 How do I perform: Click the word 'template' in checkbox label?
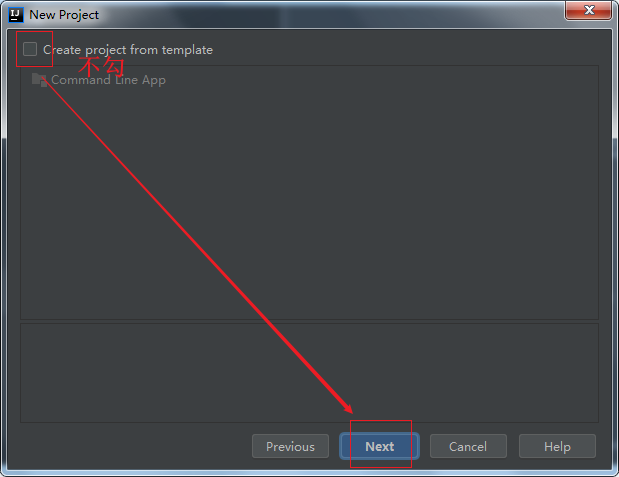(187, 50)
